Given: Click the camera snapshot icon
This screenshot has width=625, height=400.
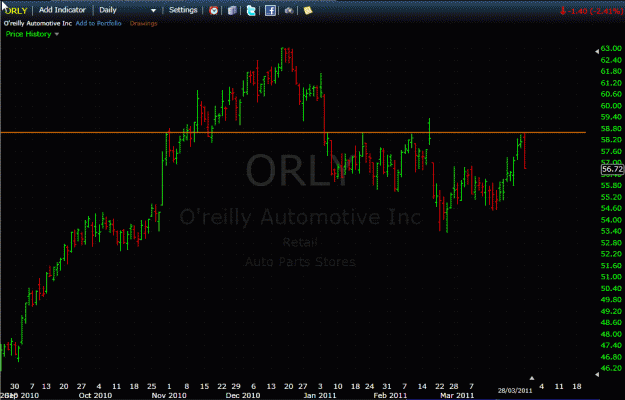Looking at the screenshot, I should [289, 11].
